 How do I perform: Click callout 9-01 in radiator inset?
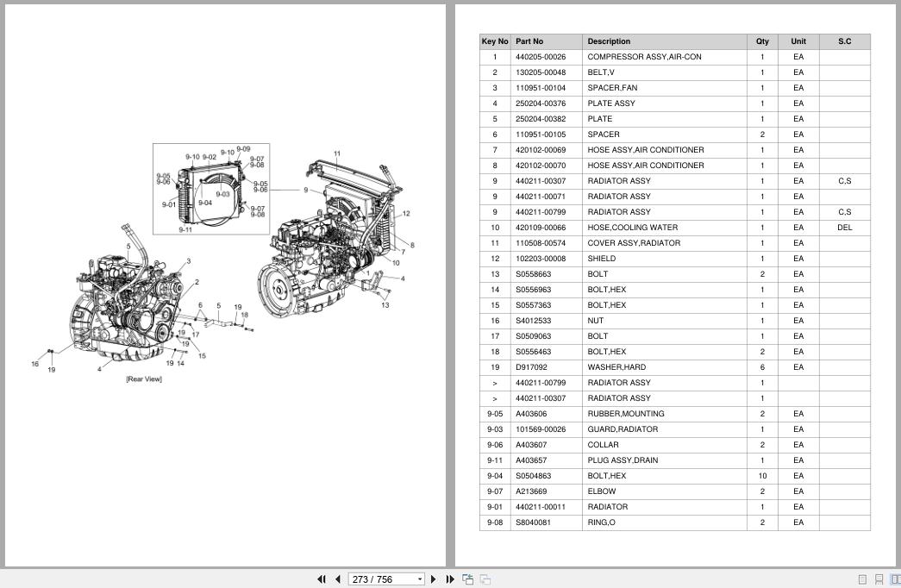(x=168, y=204)
